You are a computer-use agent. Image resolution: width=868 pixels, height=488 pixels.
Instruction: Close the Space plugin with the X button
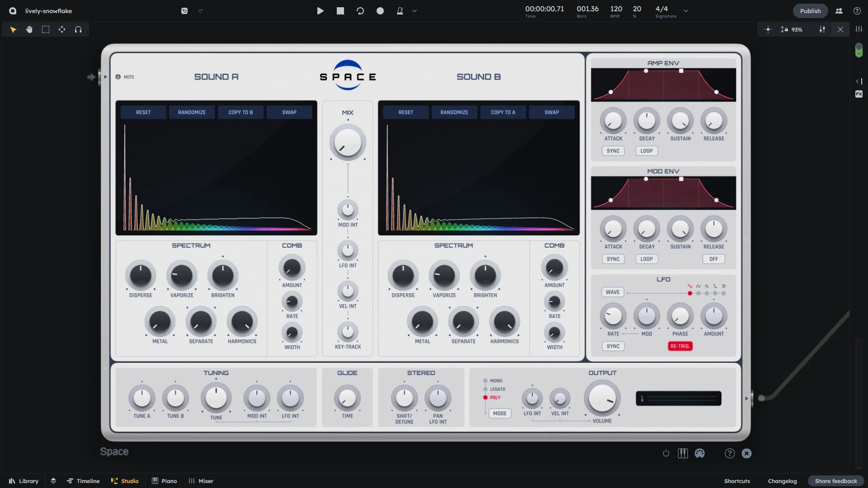point(746,453)
